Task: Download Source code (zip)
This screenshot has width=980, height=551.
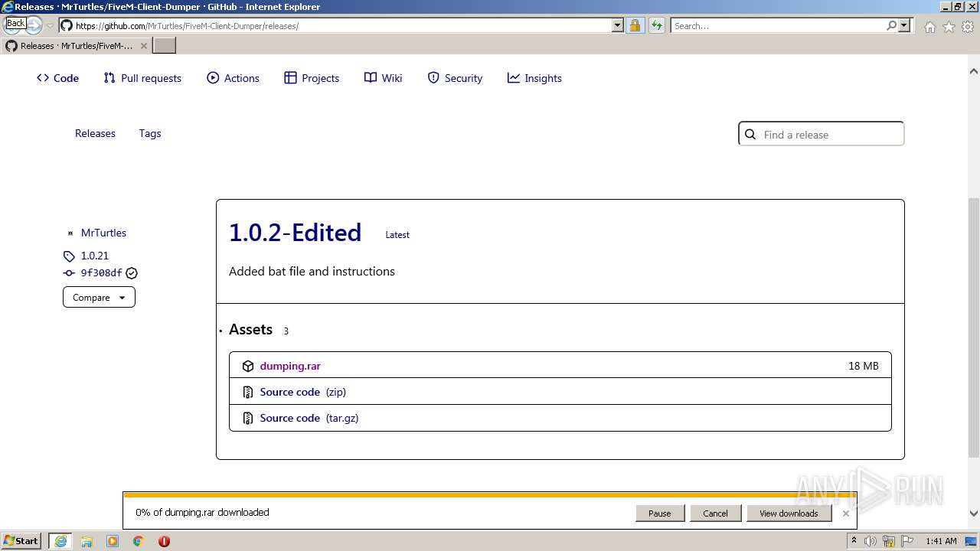Action: click(x=302, y=392)
